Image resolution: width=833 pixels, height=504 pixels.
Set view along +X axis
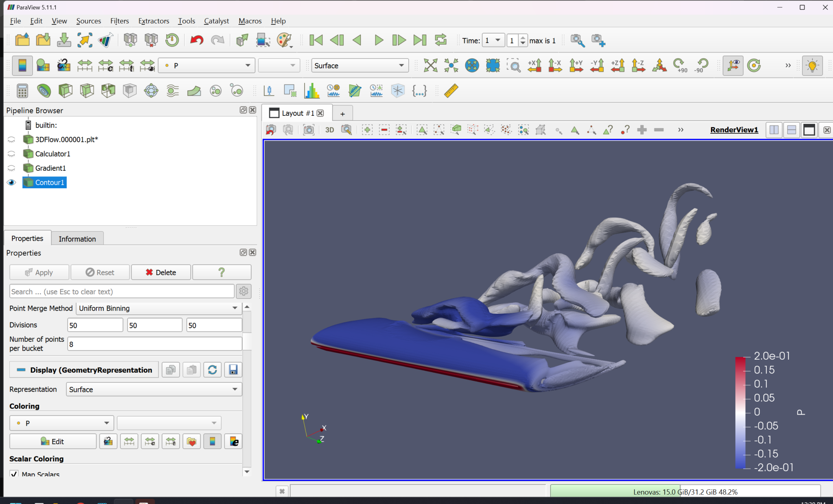click(x=535, y=65)
